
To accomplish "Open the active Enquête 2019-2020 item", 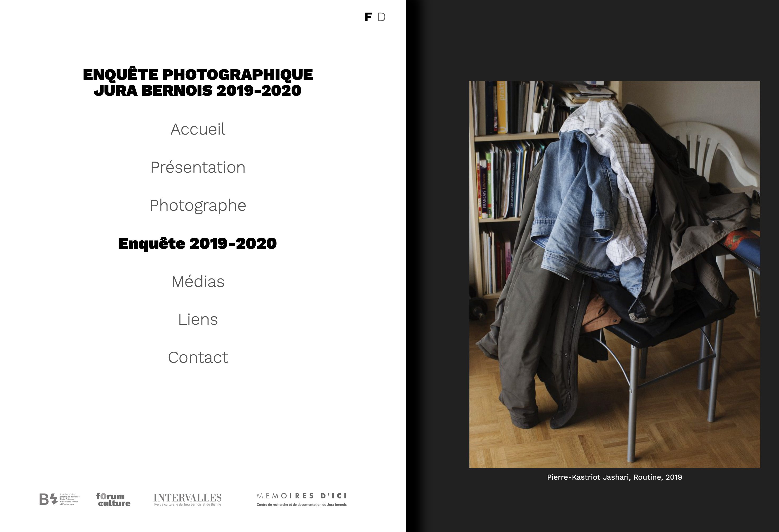I will coord(197,244).
